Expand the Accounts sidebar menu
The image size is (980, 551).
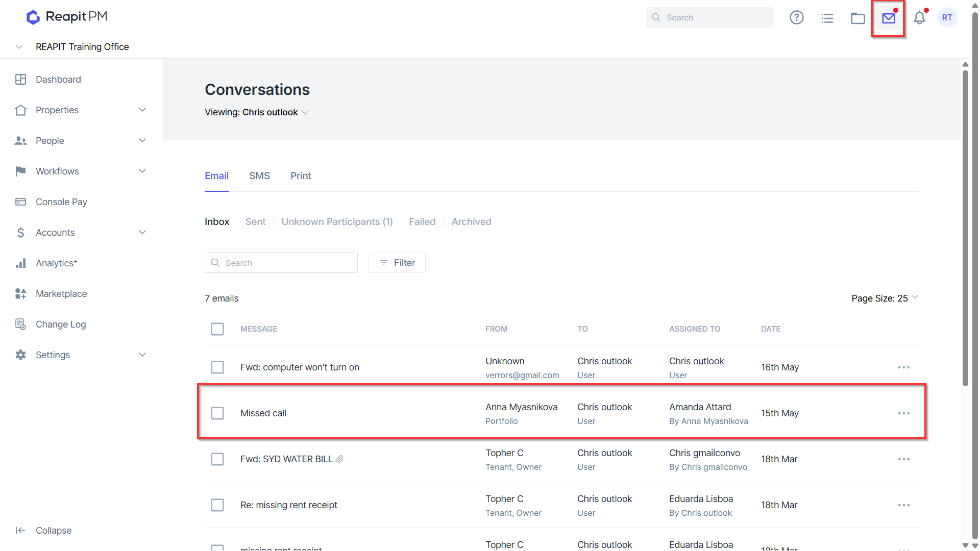tap(142, 233)
